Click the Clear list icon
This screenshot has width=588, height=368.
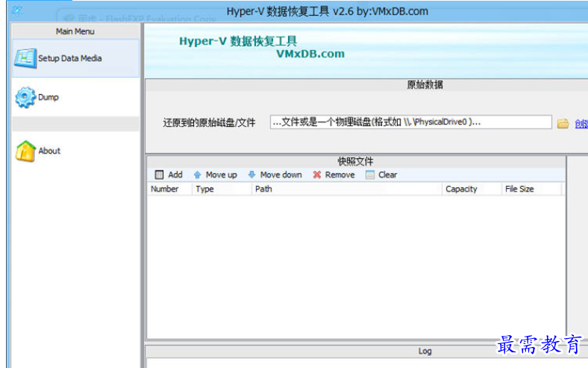pyautogui.click(x=370, y=175)
